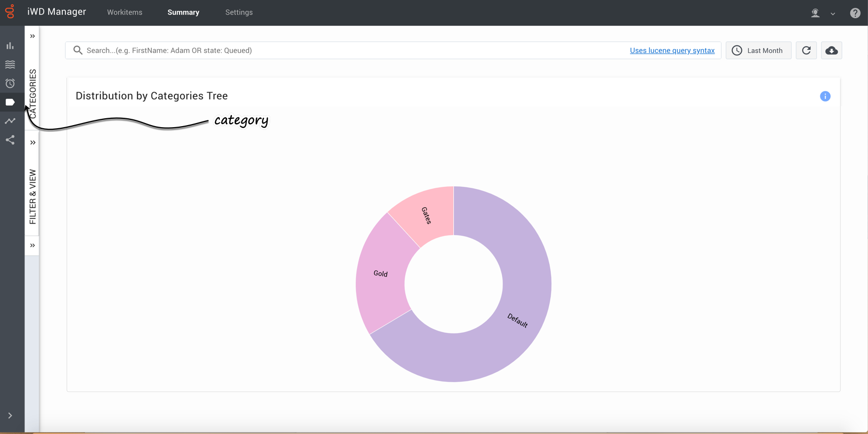Open the bar chart view in sidebar
Viewport: 868px width, 434px height.
click(10, 46)
